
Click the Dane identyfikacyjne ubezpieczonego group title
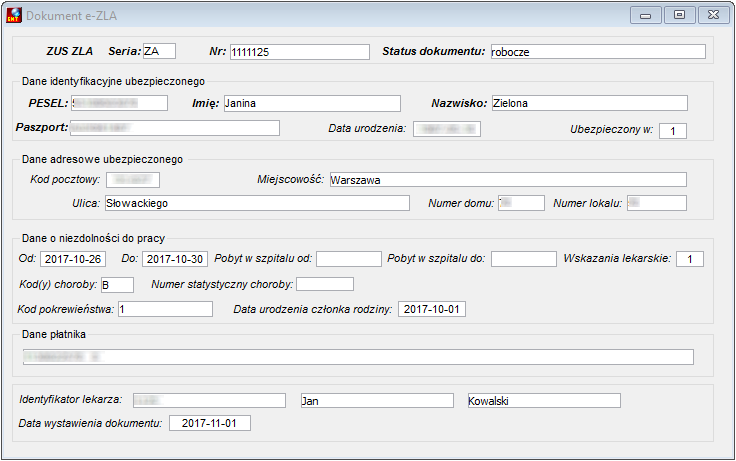[x=113, y=81]
